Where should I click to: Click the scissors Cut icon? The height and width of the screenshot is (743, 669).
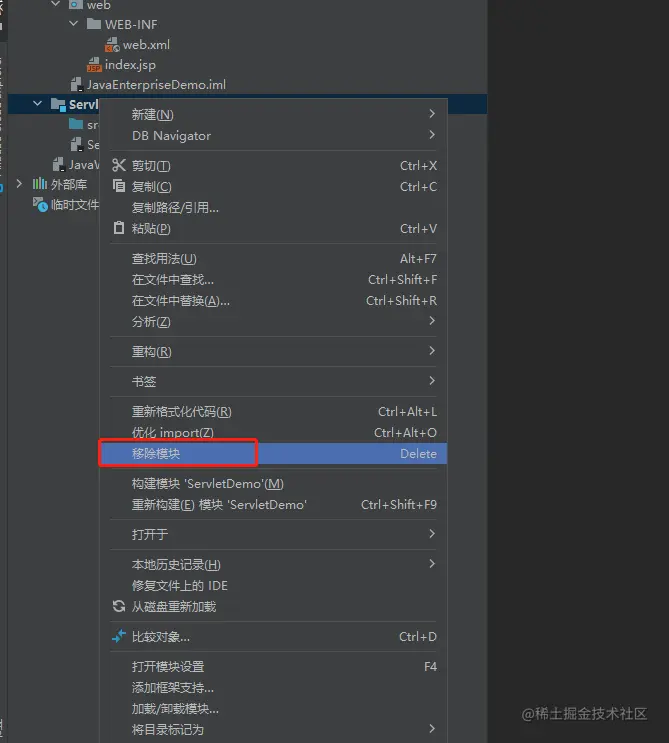point(119,165)
